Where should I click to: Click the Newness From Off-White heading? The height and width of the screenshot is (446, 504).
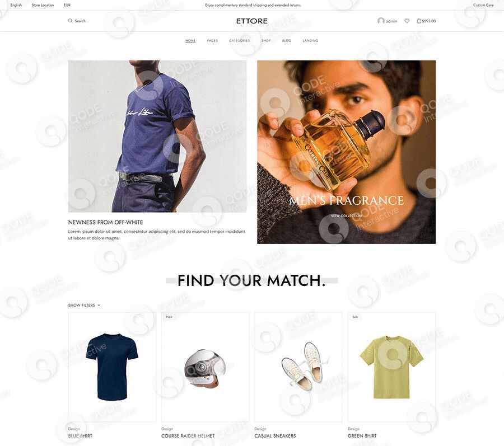coord(105,222)
